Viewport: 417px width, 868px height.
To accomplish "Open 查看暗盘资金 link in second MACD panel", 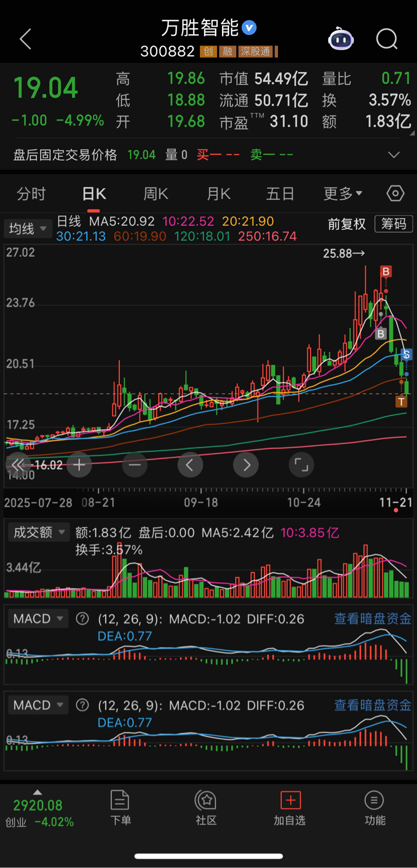I will click(x=372, y=705).
